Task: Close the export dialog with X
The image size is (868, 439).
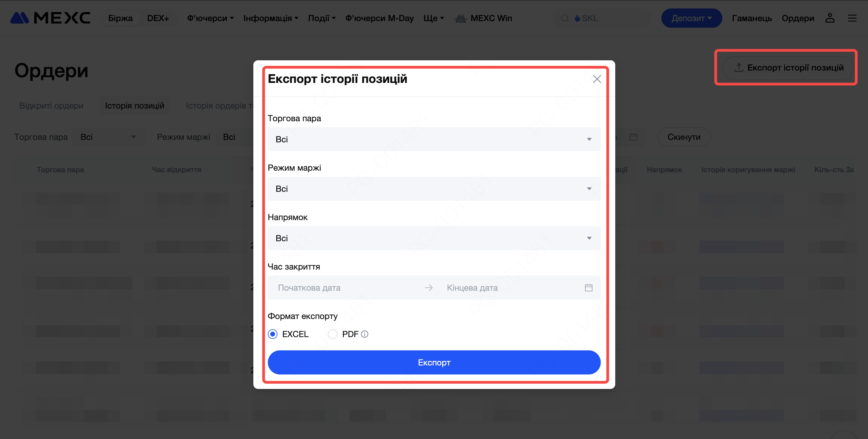Action: [597, 79]
